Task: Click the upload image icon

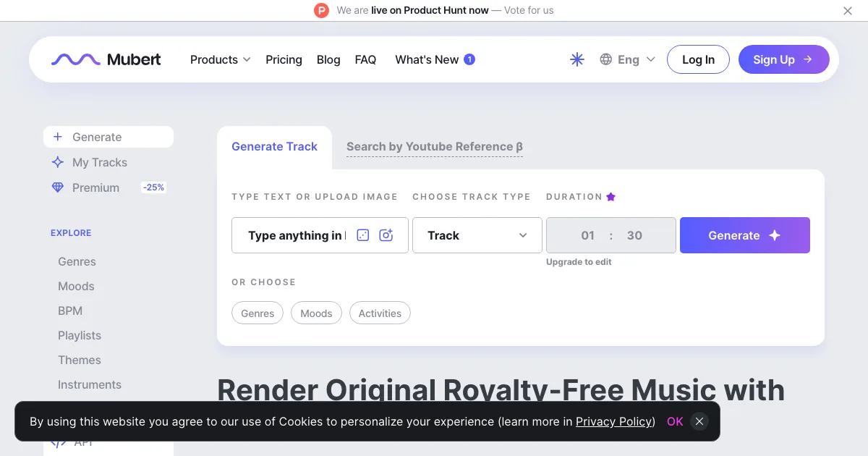Action: (386, 235)
